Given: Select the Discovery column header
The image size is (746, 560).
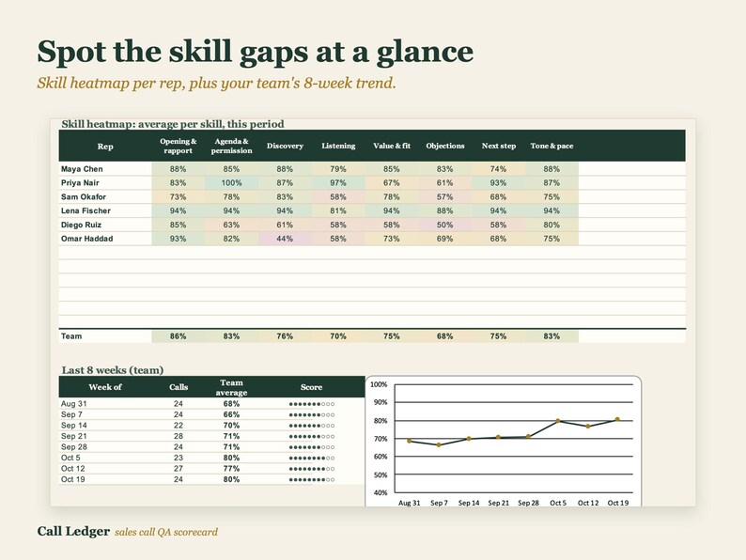Looking at the screenshot, I should [x=285, y=146].
